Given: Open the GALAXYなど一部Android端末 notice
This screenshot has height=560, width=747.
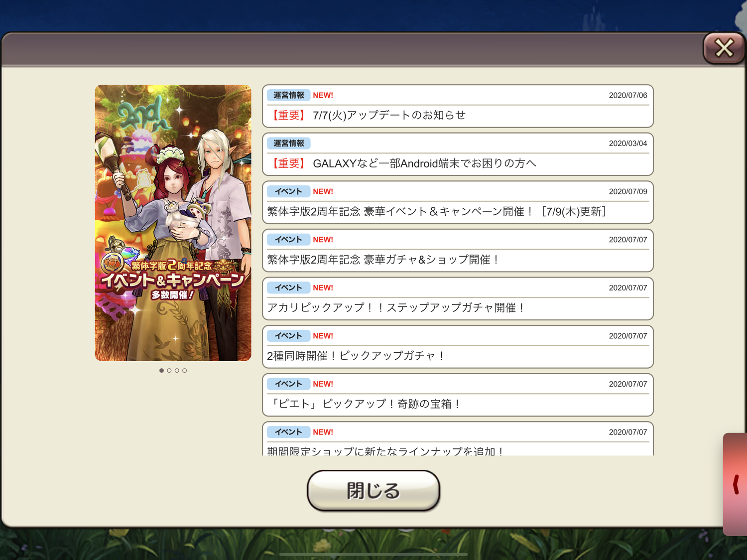Looking at the screenshot, I should point(458,154).
